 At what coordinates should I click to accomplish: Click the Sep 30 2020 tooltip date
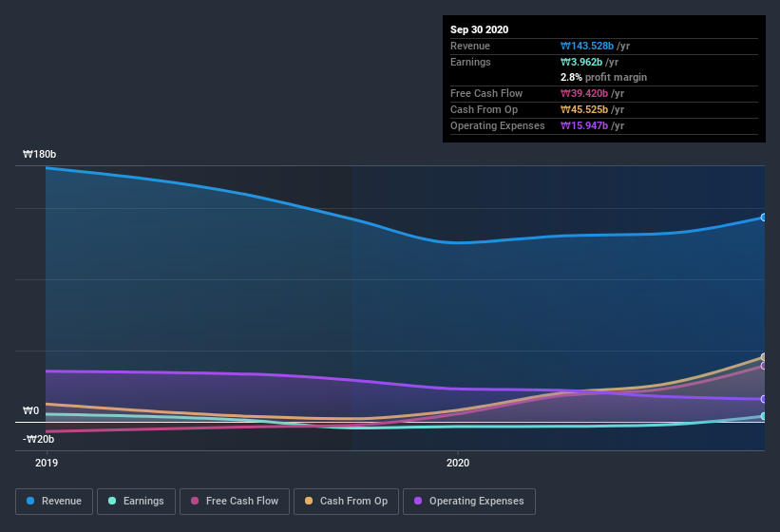coord(479,29)
